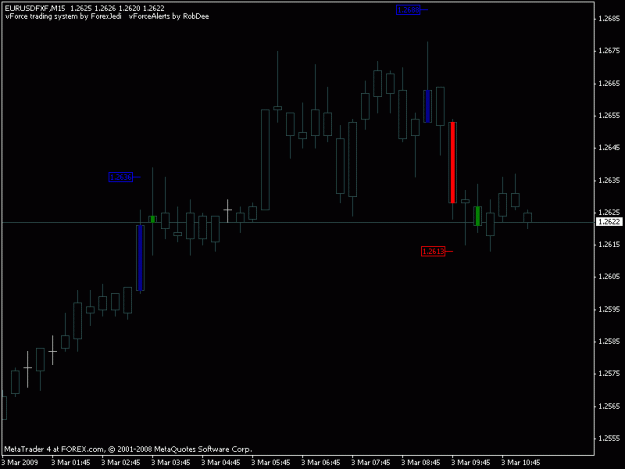Select the tall blue candle near 02:45
This screenshot has height=469, width=625.
140,258
